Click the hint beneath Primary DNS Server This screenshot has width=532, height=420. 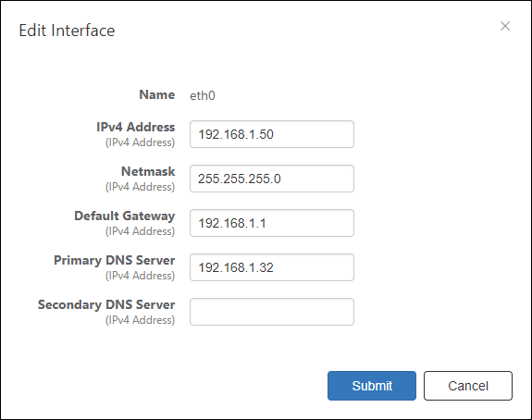[140, 276]
